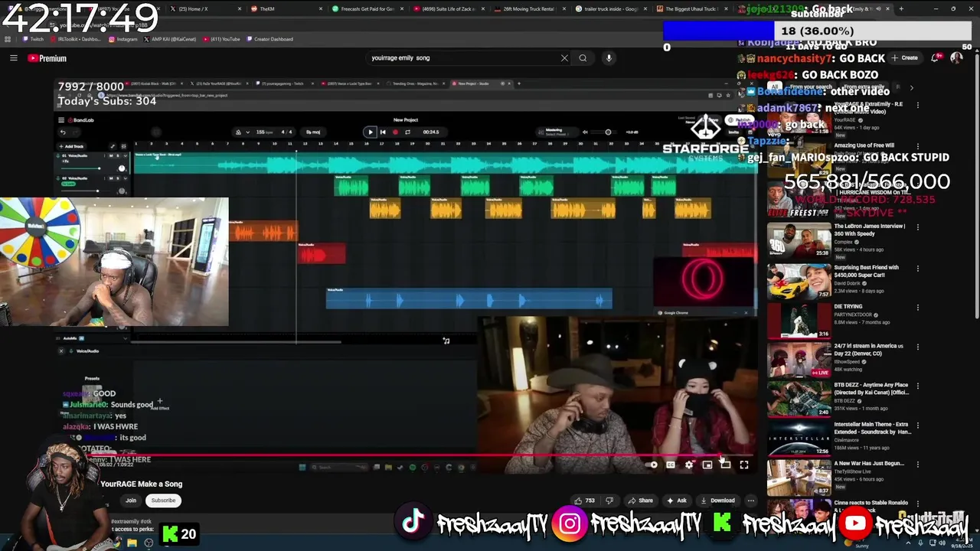
Task: Click BandLab undo arrow
Action: (x=63, y=132)
